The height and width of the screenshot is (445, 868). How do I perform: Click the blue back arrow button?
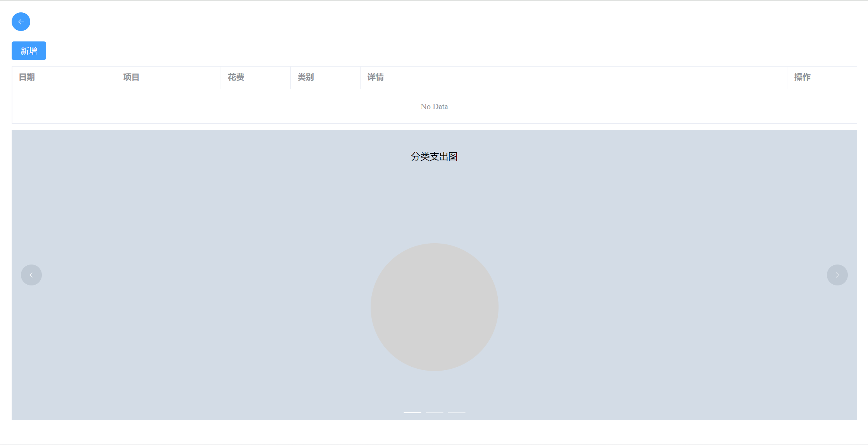(x=21, y=22)
